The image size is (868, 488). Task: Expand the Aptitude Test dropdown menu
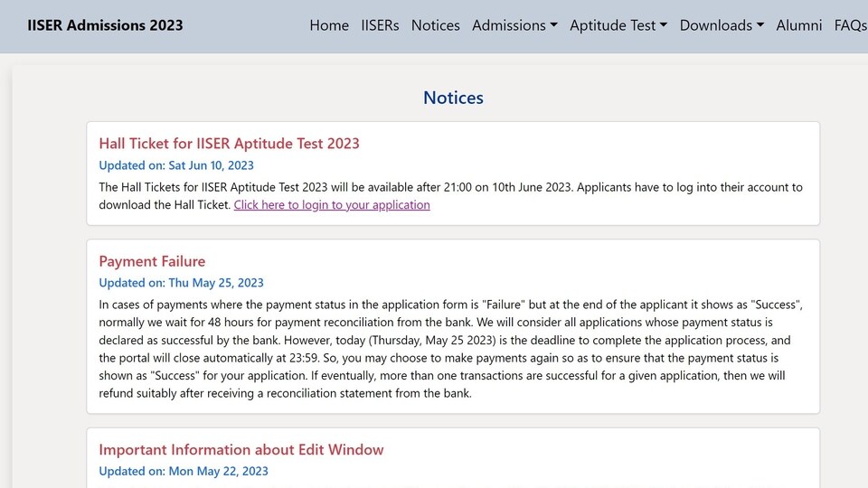coord(618,25)
